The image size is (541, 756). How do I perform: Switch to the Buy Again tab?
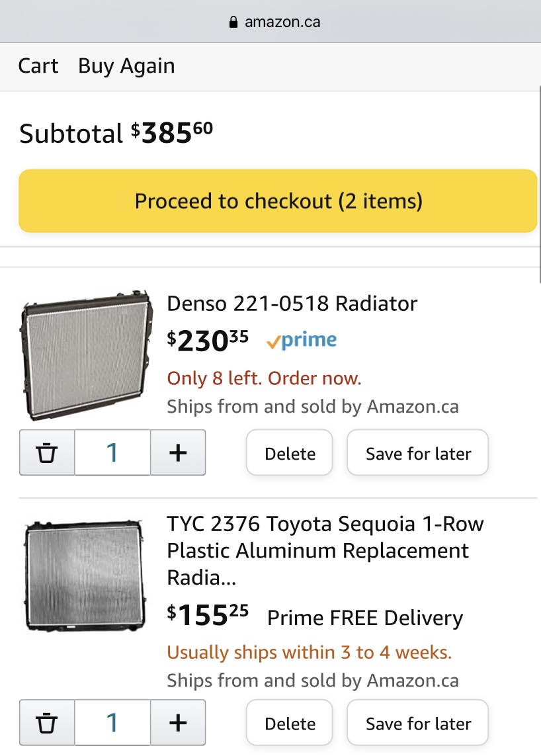pos(126,66)
